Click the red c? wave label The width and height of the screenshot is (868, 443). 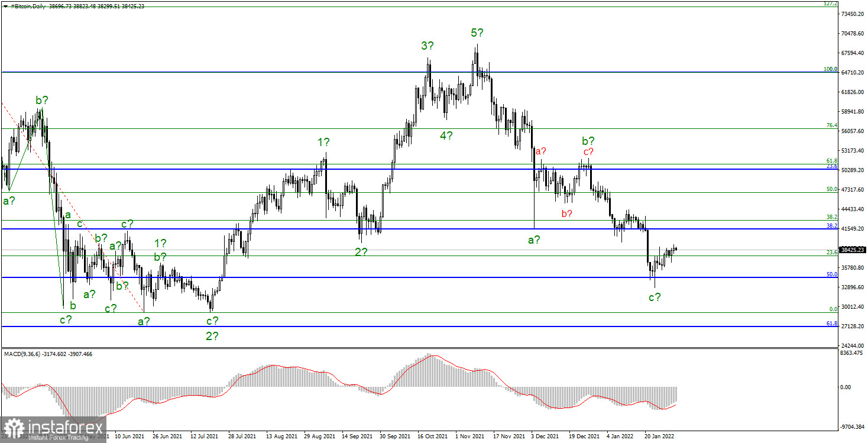tap(588, 151)
